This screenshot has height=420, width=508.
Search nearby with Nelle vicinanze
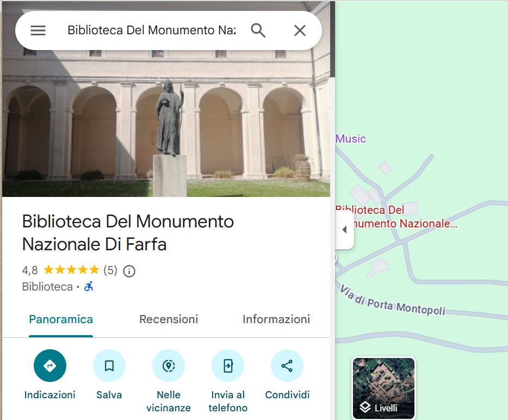tap(169, 366)
